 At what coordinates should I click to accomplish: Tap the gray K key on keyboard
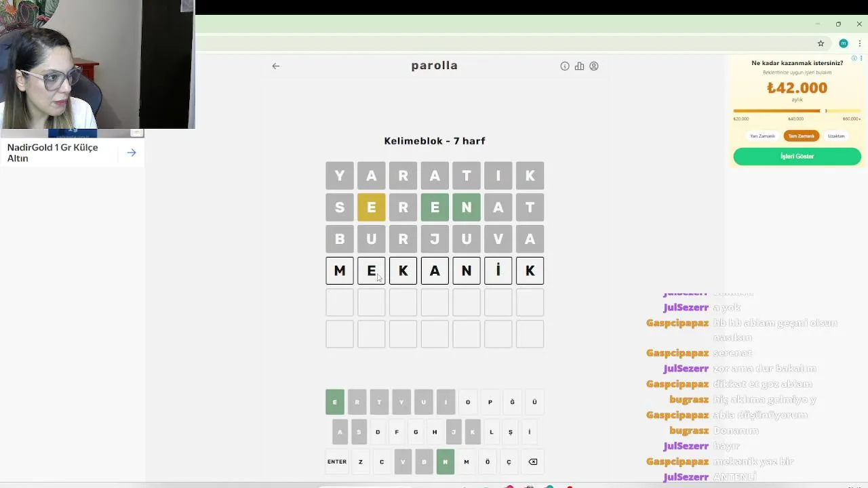(x=473, y=432)
